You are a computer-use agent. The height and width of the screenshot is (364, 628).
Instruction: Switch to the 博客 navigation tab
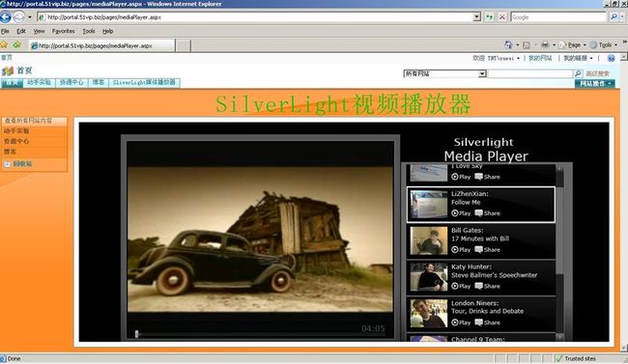(x=99, y=82)
